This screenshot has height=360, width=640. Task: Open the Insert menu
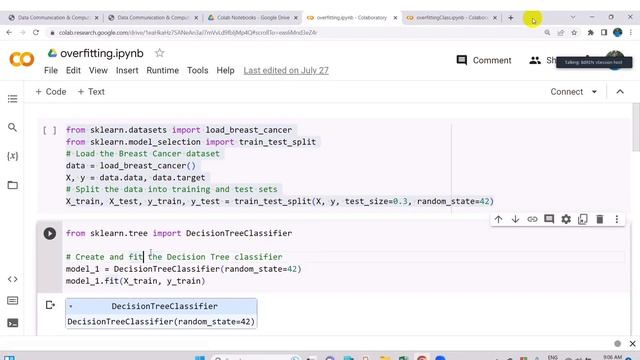(x=127, y=70)
